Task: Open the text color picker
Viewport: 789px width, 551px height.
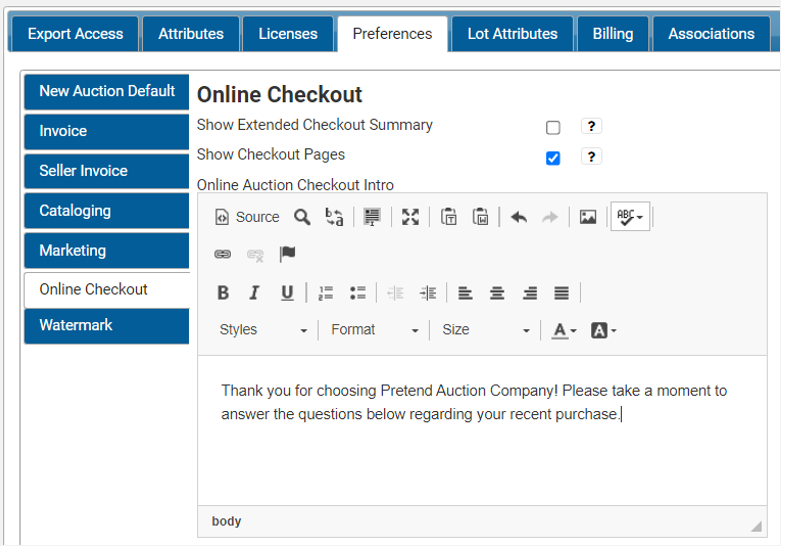Action: [x=564, y=330]
